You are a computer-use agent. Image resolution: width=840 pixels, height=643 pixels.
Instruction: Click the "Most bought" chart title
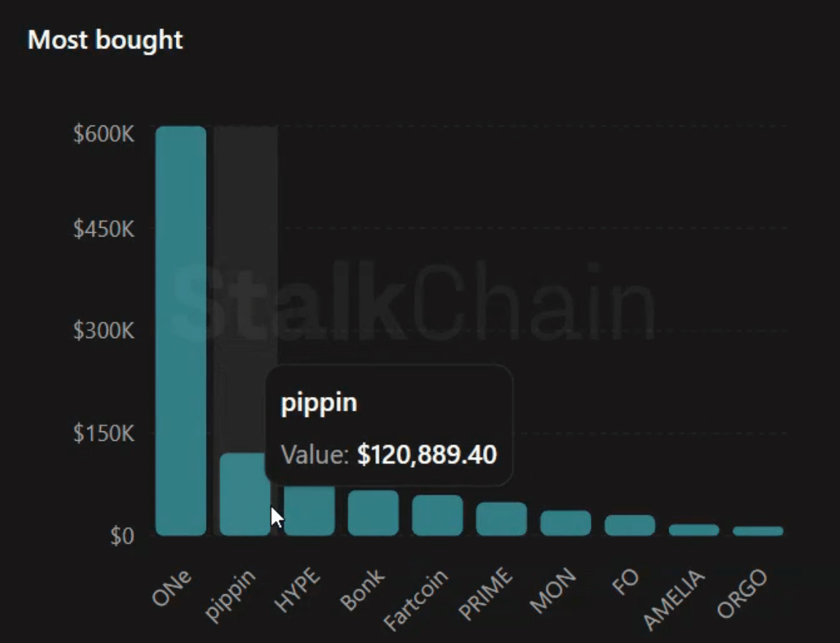(105, 39)
